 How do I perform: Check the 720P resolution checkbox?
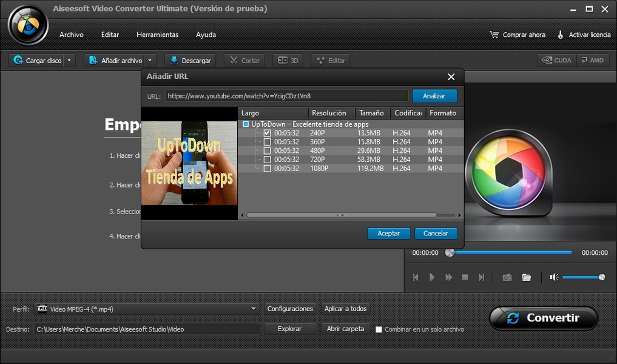pos(267,160)
